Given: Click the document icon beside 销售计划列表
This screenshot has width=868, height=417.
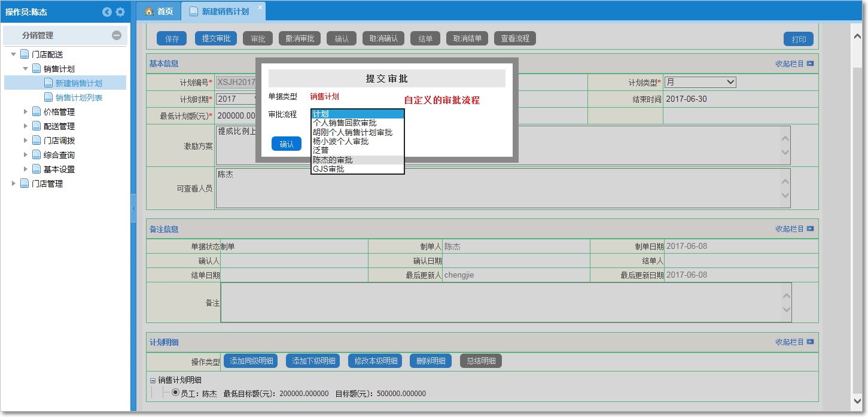Looking at the screenshot, I should click(47, 97).
